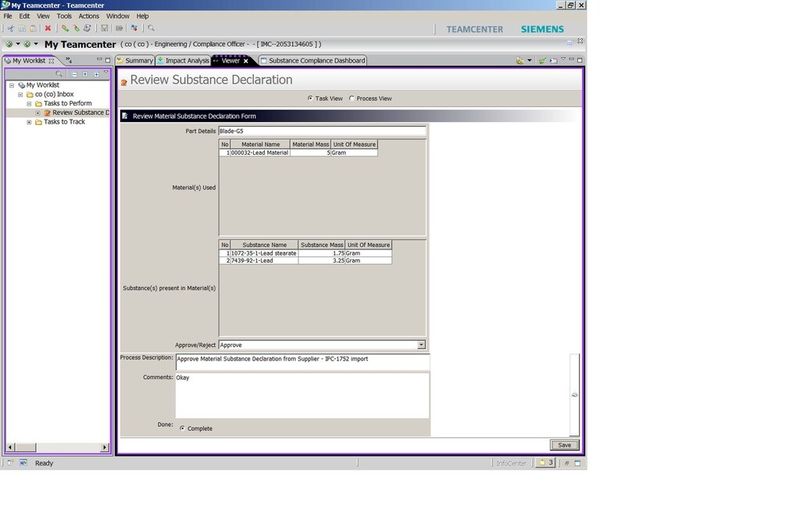This screenshot has width=800, height=516.
Task: Click in the Part Details field
Action: (x=322, y=131)
